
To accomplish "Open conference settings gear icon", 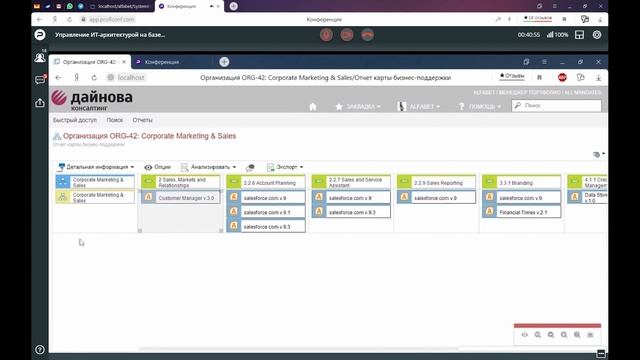I will point(597,35).
